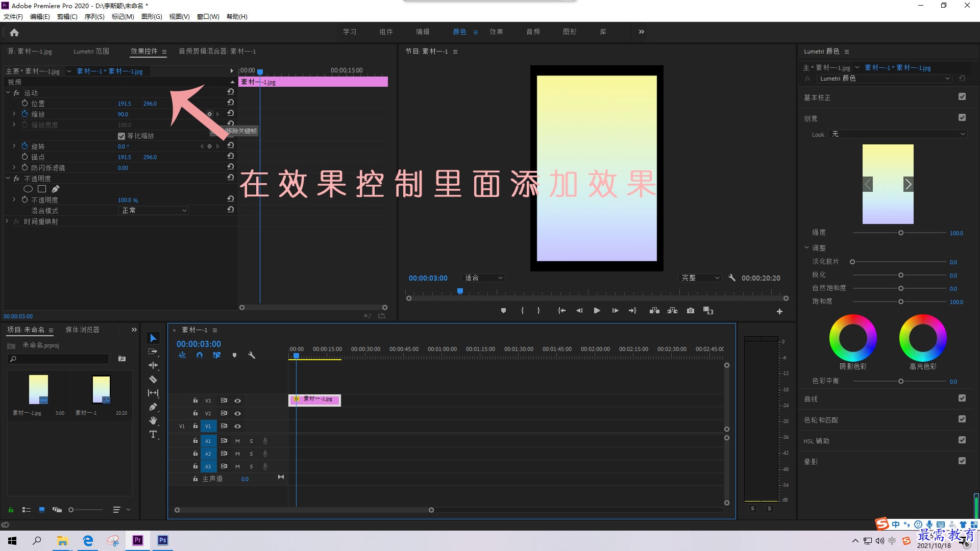Create 4-point polygon opacity mask
Image resolution: width=980 pixels, height=551 pixels.
click(x=42, y=189)
